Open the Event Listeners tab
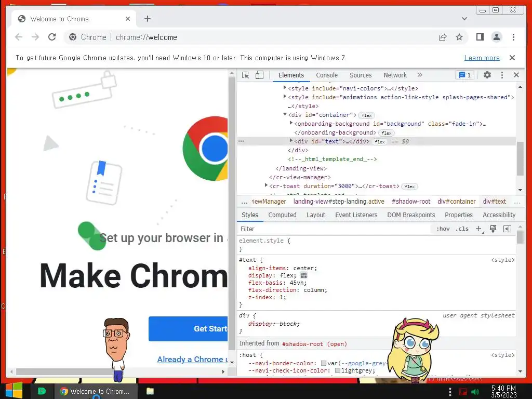This screenshot has width=532, height=399. point(356,215)
